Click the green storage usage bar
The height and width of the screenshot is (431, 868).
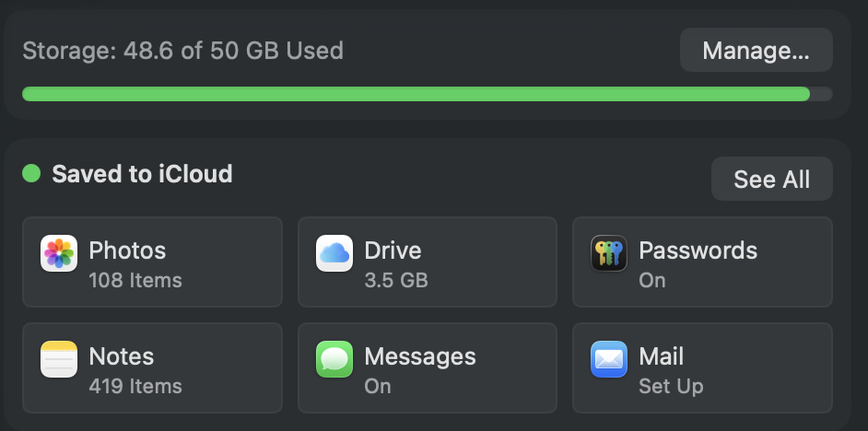pyautogui.click(x=415, y=94)
